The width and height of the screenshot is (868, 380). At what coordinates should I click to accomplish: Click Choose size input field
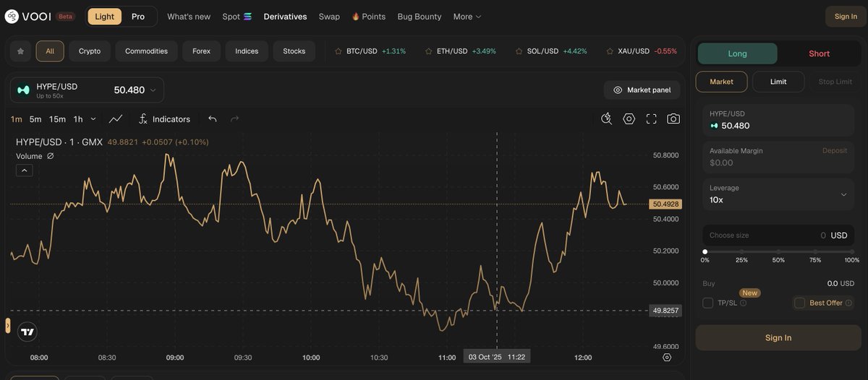click(x=778, y=236)
